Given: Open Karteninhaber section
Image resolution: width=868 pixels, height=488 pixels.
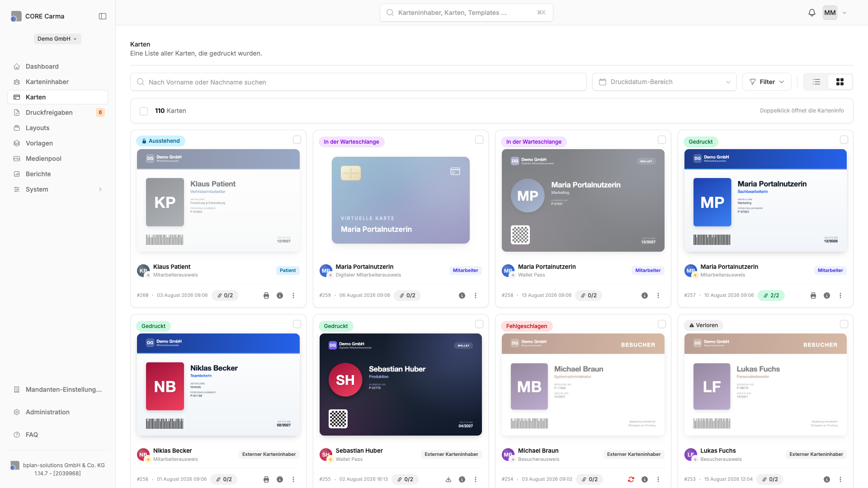Looking at the screenshot, I should [x=57, y=82].
